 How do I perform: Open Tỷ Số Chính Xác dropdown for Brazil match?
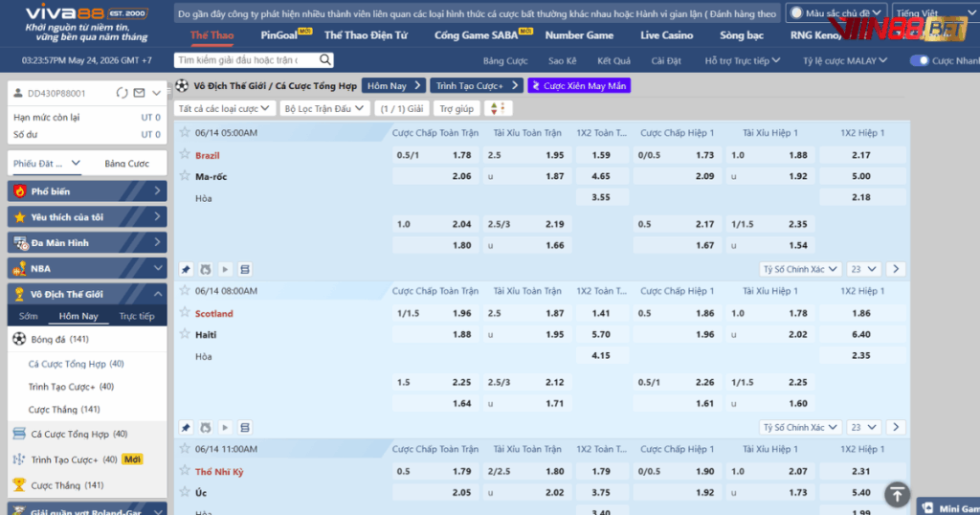click(x=800, y=269)
